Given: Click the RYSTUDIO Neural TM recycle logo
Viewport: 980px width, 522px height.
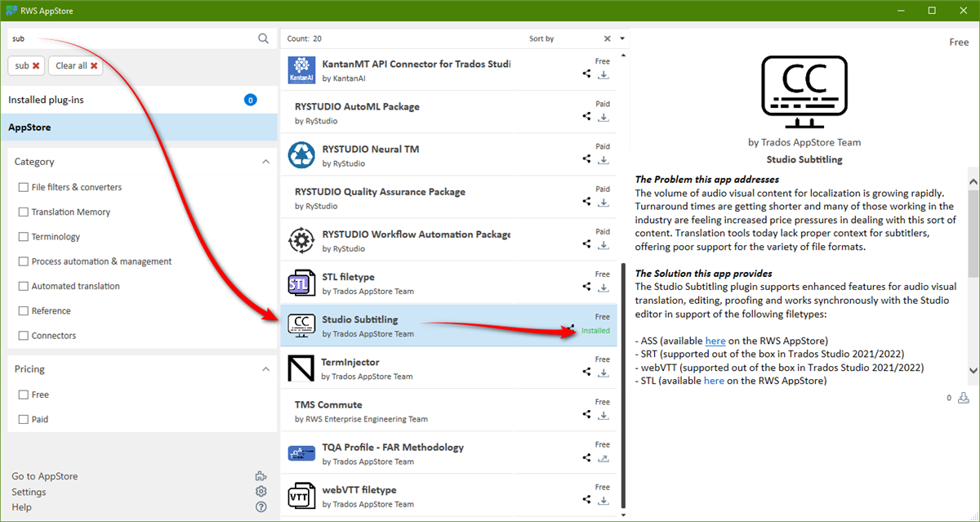Looking at the screenshot, I should click(301, 154).
